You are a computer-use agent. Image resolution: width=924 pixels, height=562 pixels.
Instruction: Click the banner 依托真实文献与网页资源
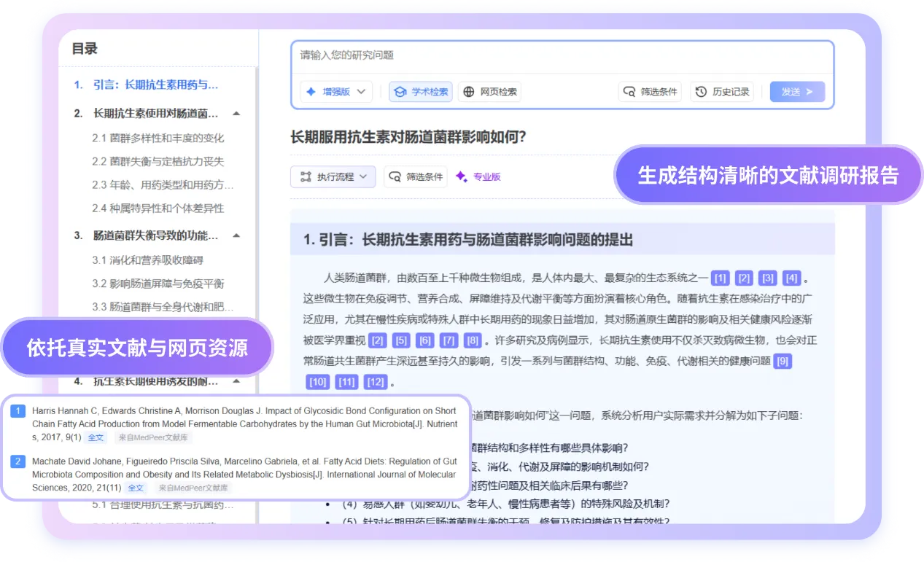[x=137, y=348]
